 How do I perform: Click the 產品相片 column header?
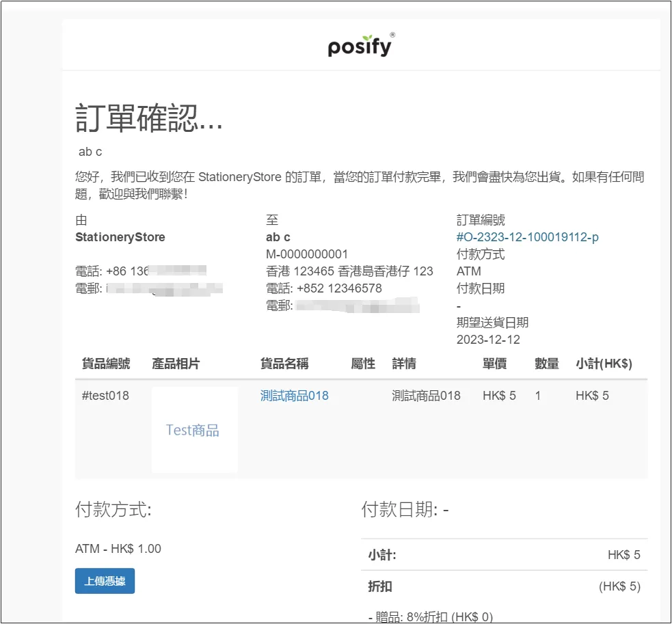coord(176,364)
